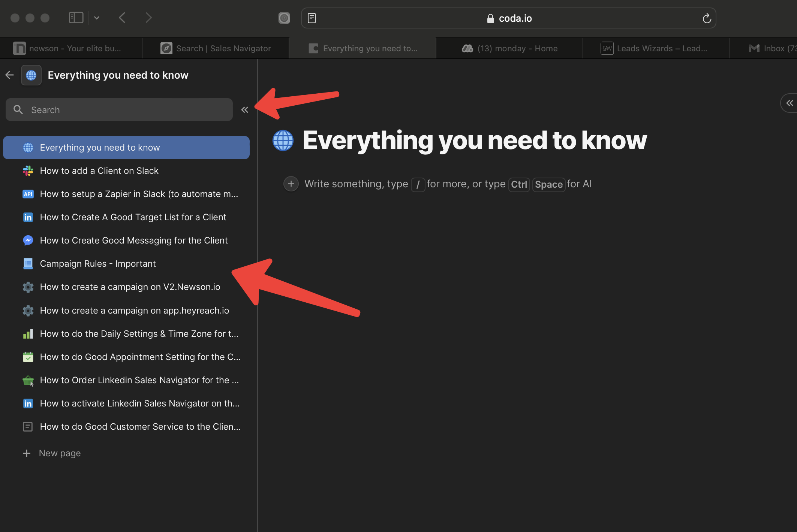The image size is (797, 532).
Task: Click the bar chart icon for the Daily Settings page
Action: click(28, 334)
